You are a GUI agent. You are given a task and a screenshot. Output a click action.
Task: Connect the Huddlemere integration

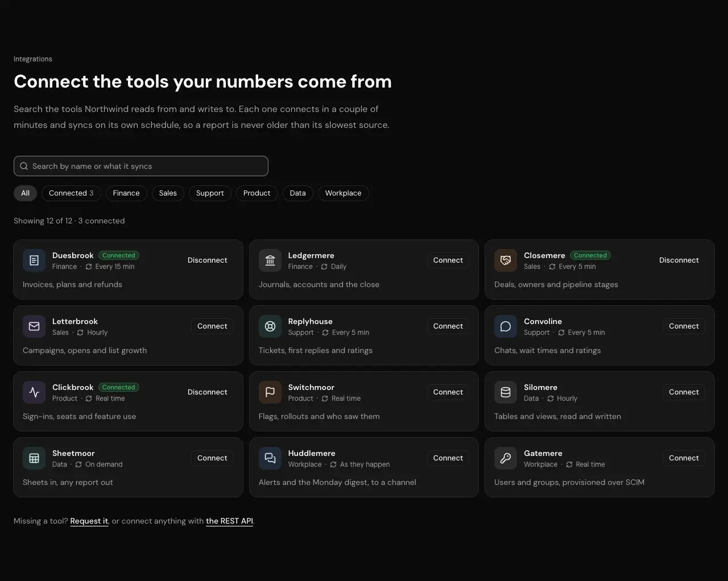(x=448, y=458)
